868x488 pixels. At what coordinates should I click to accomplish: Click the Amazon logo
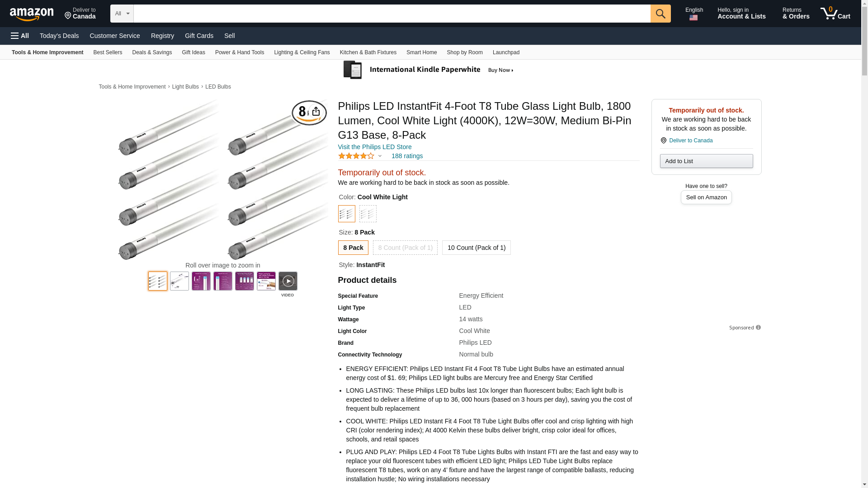coord(32,14)
